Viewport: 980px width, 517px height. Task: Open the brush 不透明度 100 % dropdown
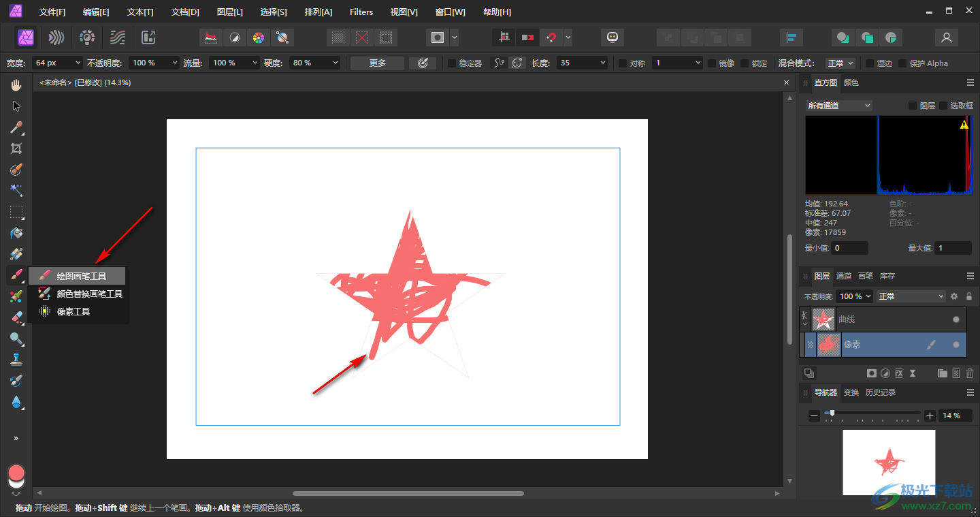tap(154, 63)
